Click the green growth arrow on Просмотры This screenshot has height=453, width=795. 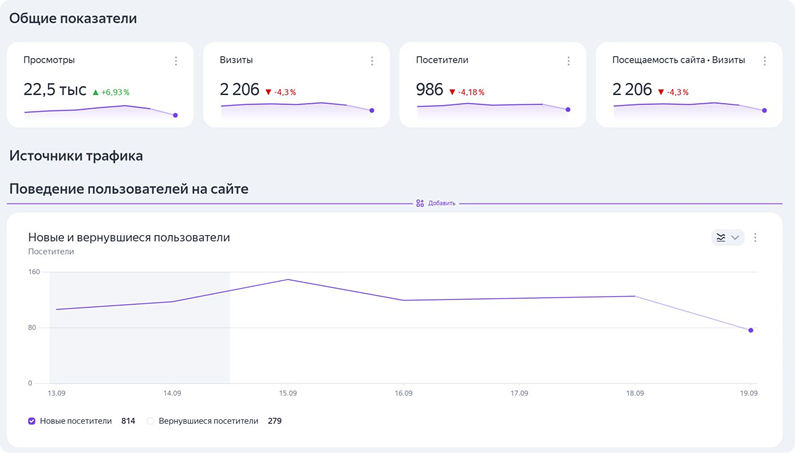(x=96, y=92)
